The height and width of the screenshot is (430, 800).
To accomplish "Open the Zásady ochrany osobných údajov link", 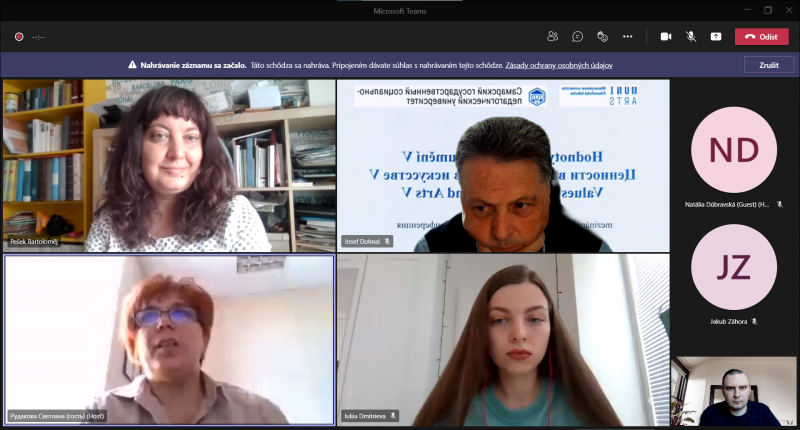I will pyautogui.click(x=558, y=64).
